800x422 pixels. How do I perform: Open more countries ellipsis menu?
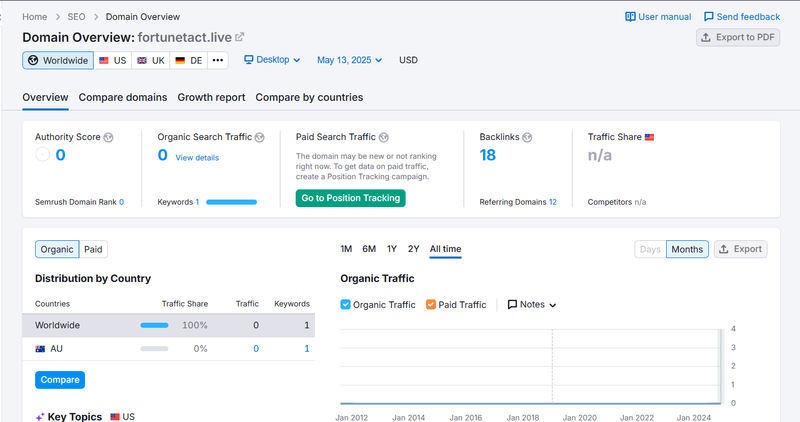tap(218, 60)
